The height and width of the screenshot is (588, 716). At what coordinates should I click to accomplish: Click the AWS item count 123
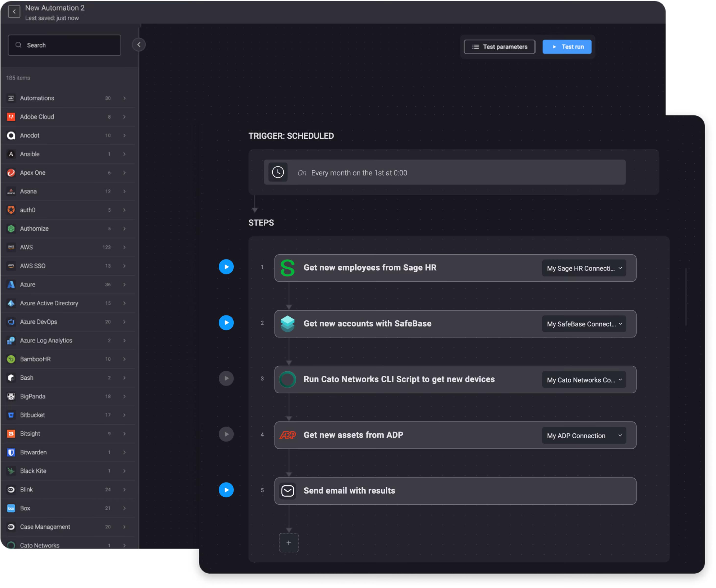107,248
